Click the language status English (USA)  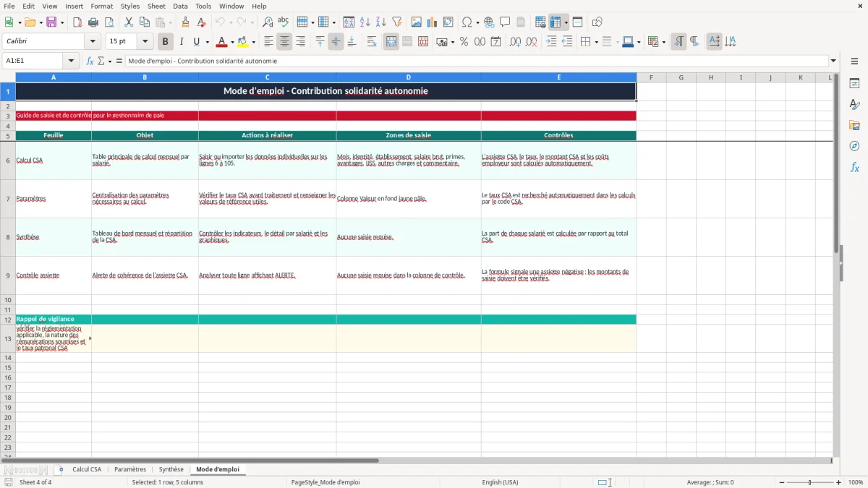501,482
